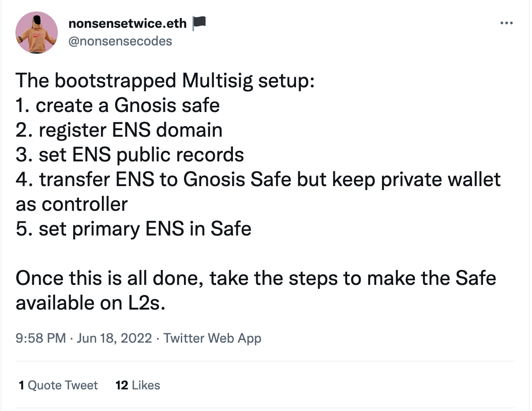
Task: Click the black flag emoji beside the name
Action: [x=199, y=23]
